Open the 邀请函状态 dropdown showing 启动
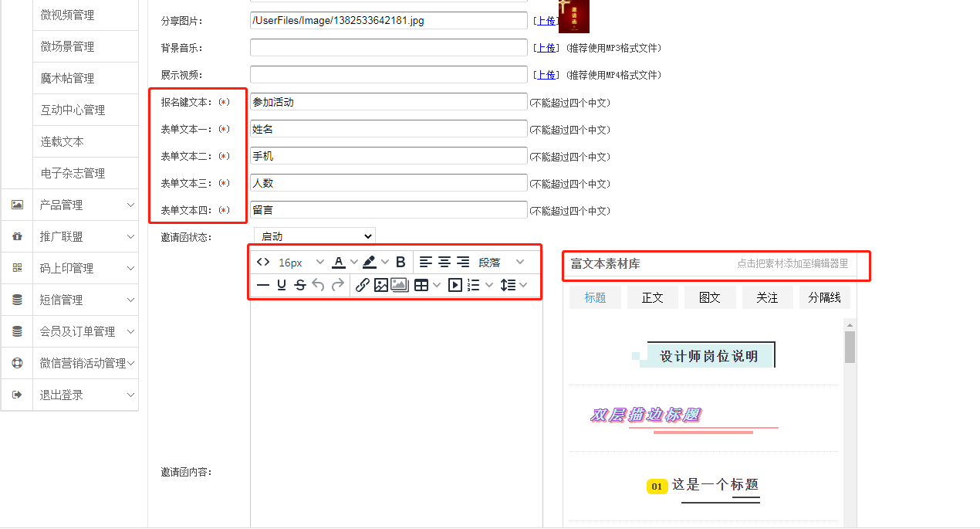This screenshot has width=980, height=529. click(314, 236)
